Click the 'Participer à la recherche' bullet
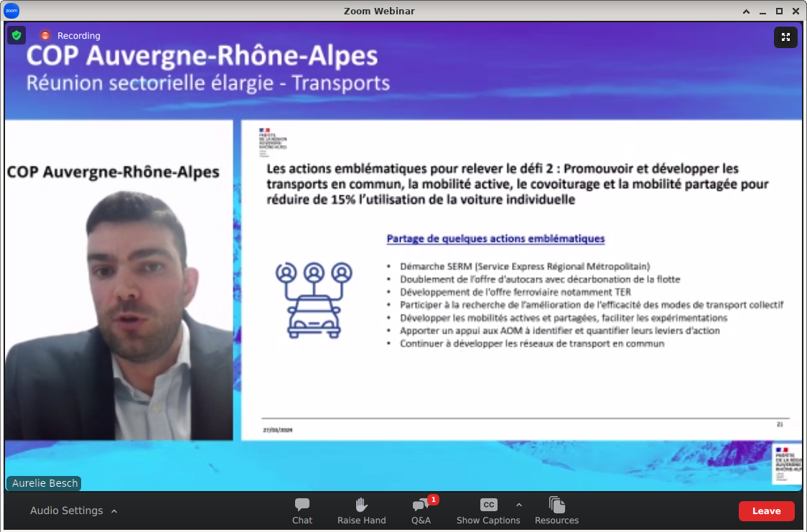Image resolution: width=807 pixels, height=532 pixels. (x=592, y=304)
